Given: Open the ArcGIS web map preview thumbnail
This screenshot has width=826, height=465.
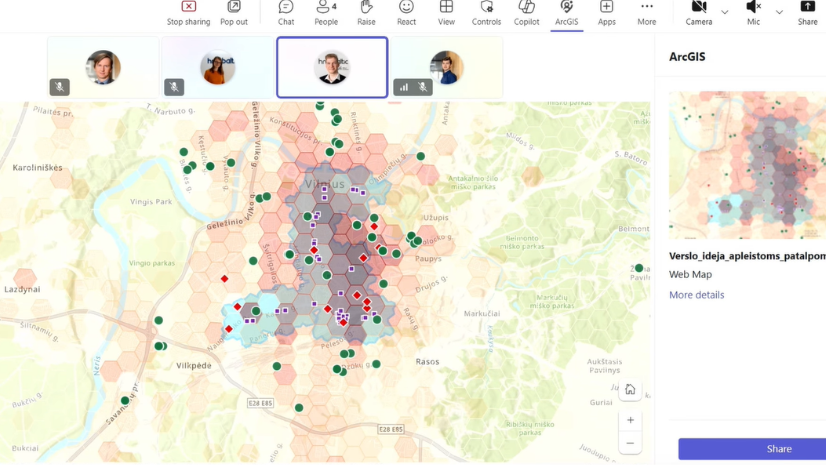Looking at the screenshot, I should (x=748, y=165).
